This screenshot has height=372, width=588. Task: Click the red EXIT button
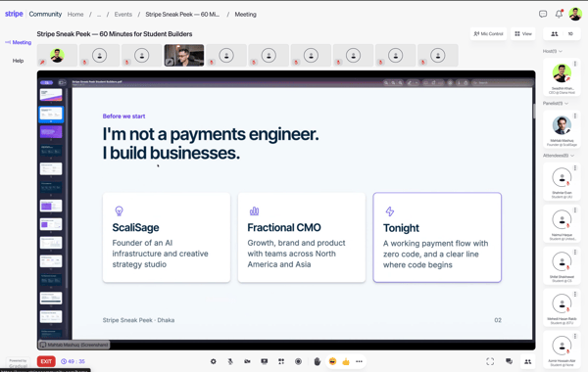pos(46,361)
